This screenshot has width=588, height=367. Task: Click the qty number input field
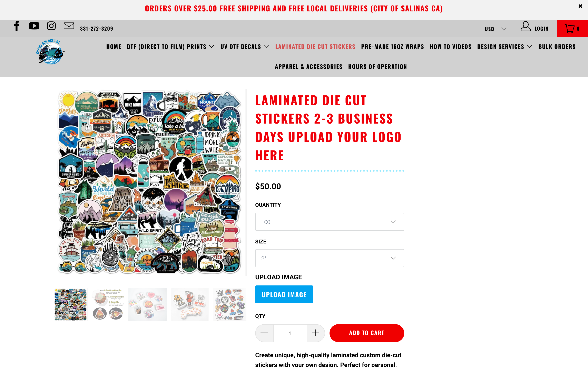(290, 333)
